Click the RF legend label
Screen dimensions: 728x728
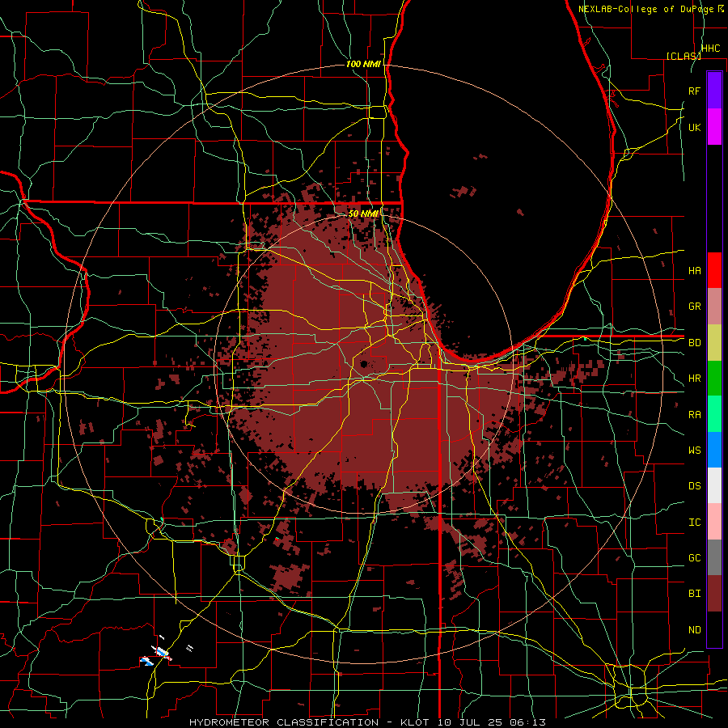(x=694, y=91)
